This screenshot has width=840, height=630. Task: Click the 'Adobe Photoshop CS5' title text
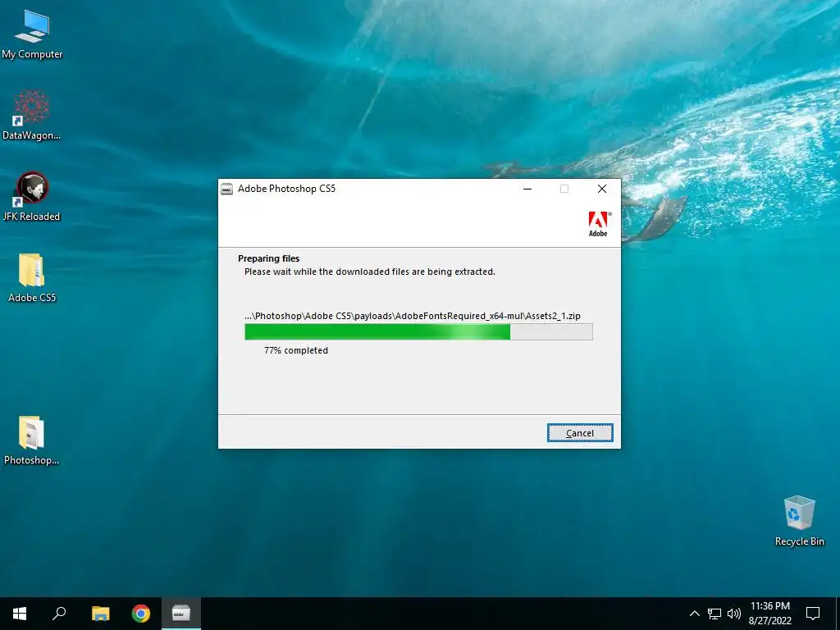[x=286, y=189]
